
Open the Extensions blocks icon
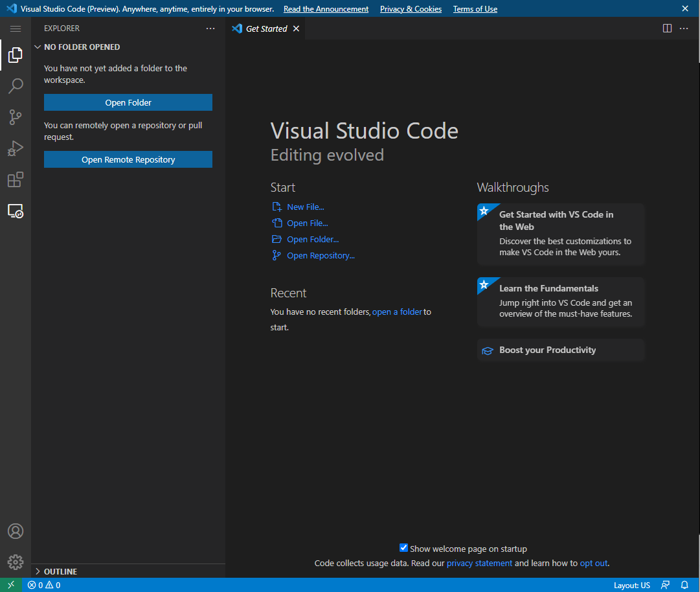[16, 179]
